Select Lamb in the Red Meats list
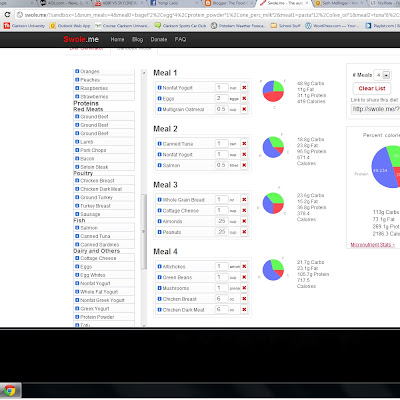This screenshot has height=400, width=400. click(x=104, y=142)
